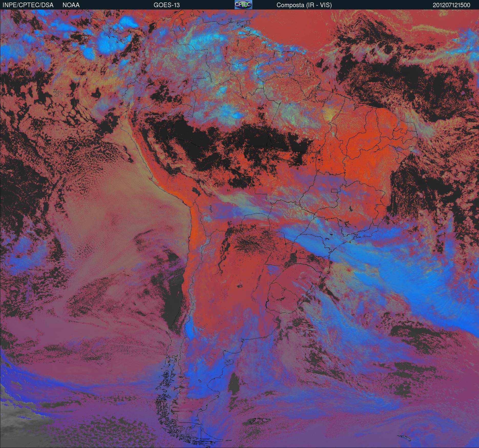Click the Composta (IR - VIS) title
This screenshot has width=479, height=448.
point(304,5)
